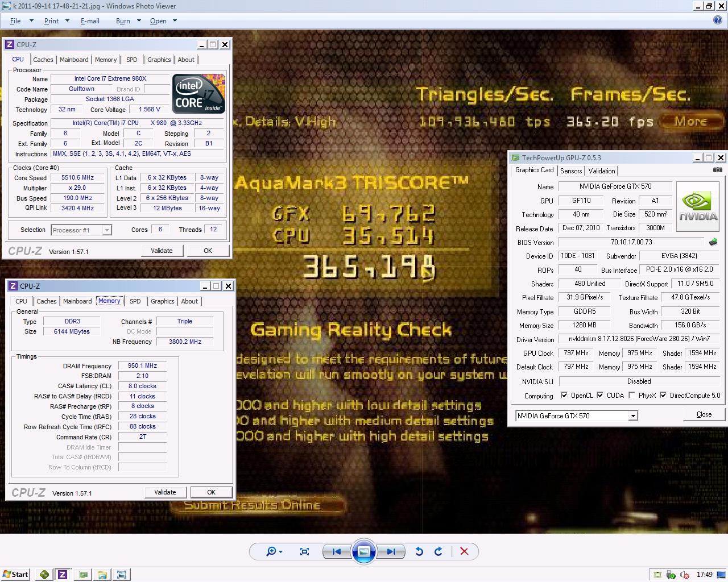Toggle the PhysX checkbox in GPU-Z
Image resolution: width=728 pixels, height=582 pixels.
(x=632, y=396)
